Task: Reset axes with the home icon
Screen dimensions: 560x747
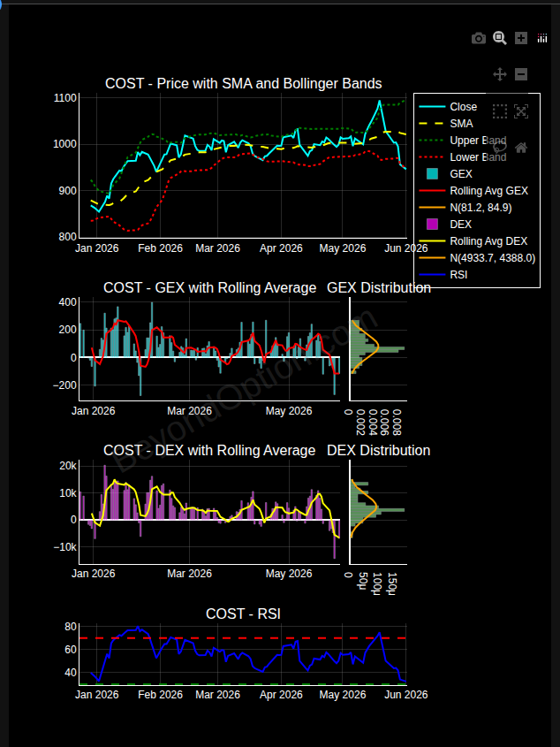Action: pyautogui.click(x=521, y=148)
